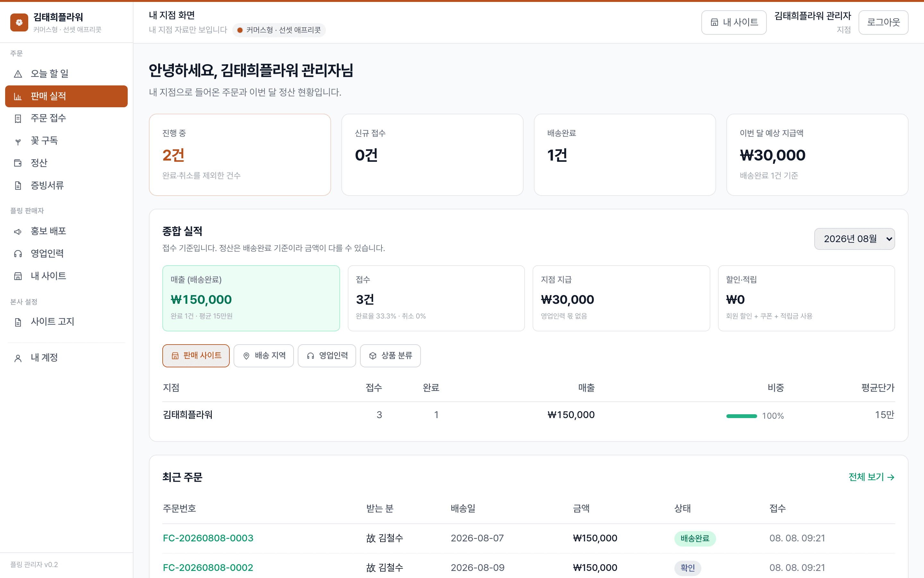Click the 접수 3건 stats card

click(436, 298)
